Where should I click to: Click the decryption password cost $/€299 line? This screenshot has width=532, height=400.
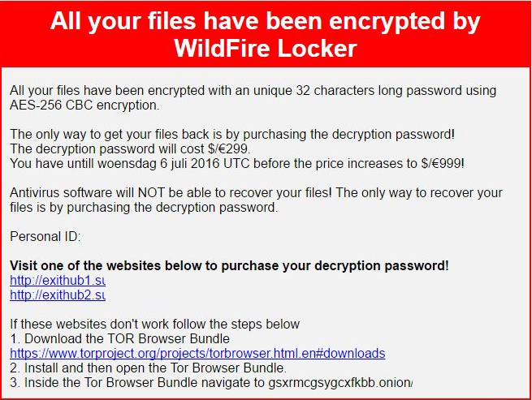coord(130,148)
